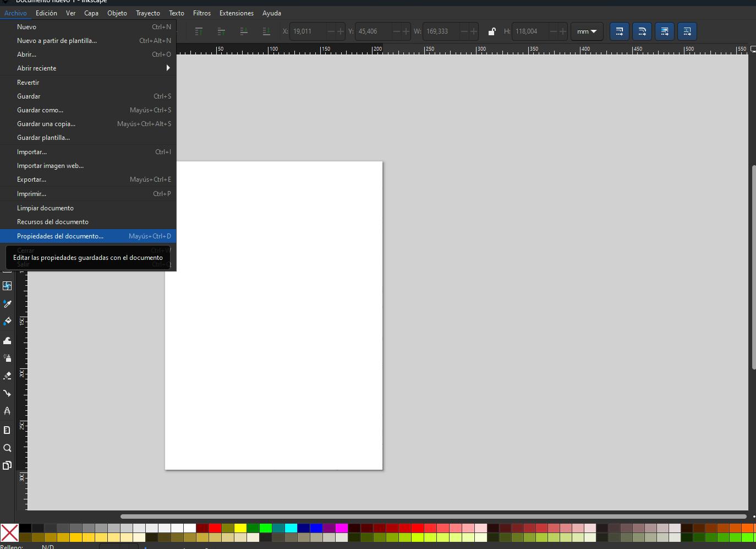
Task: Increase the X position with plus button
Action: 341,31
